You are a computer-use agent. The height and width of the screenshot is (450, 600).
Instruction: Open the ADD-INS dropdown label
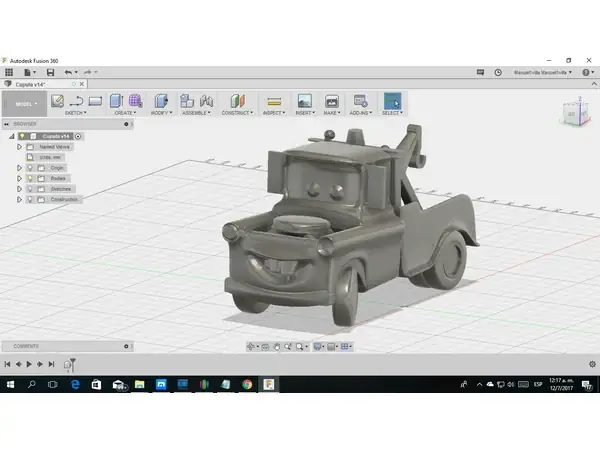[x=360, y=113]
